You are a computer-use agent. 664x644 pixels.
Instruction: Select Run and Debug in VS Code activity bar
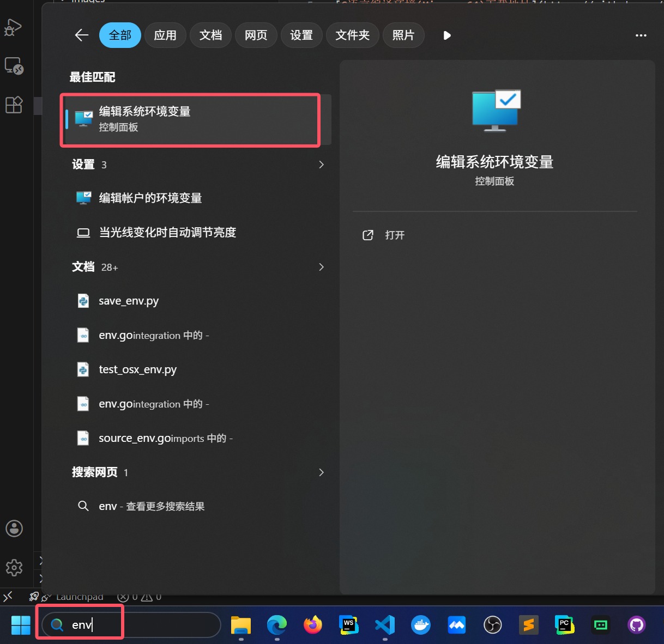pyautogui.click(x=14, y=27)
